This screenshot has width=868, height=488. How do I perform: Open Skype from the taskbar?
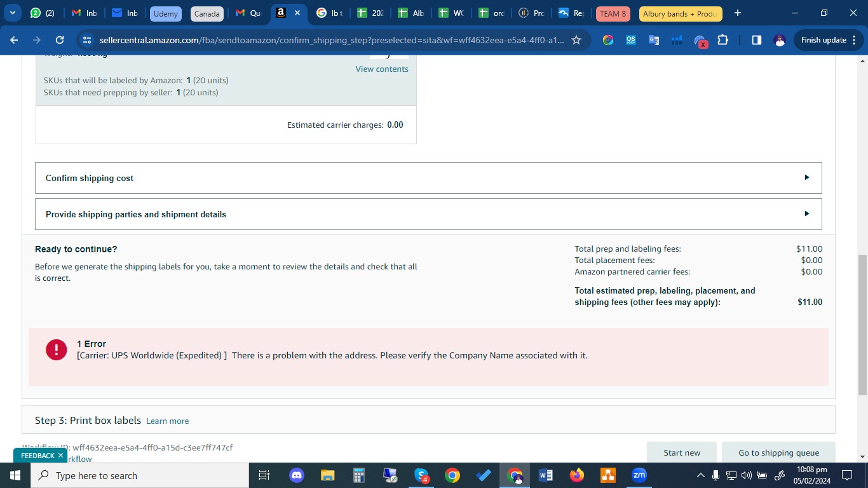click(421, 475)
